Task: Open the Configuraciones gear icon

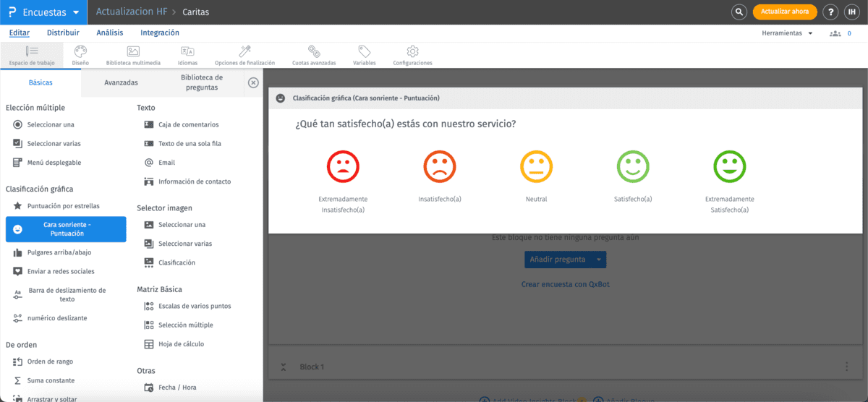Action: (x=412, y=55)
